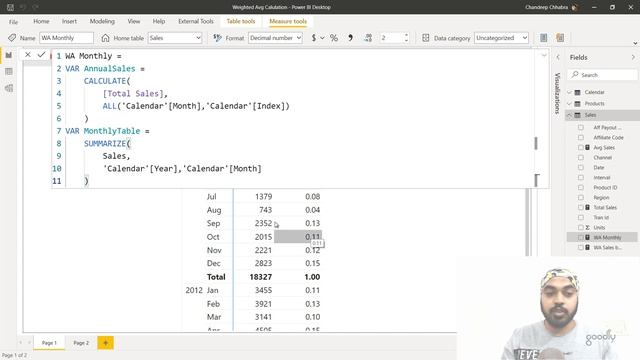Check the Interval field checkbox
The width and height of the screenshot is (640, 360).
coord(580,178)
